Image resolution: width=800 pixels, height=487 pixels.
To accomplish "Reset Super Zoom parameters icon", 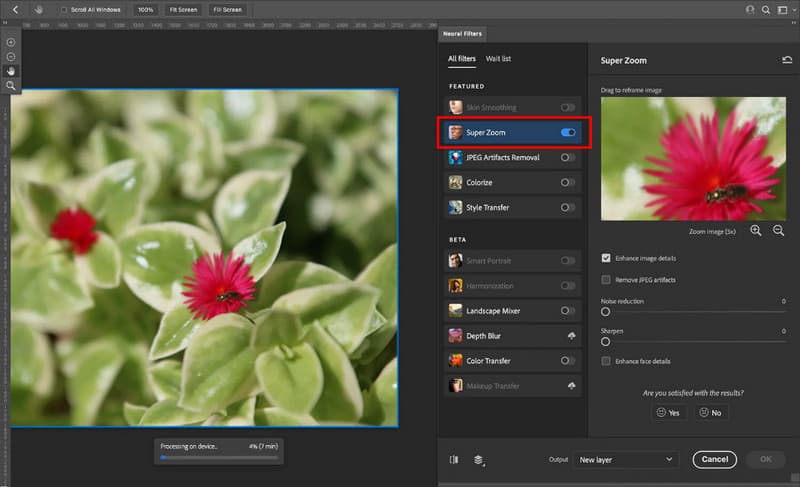I will [787, 60].
